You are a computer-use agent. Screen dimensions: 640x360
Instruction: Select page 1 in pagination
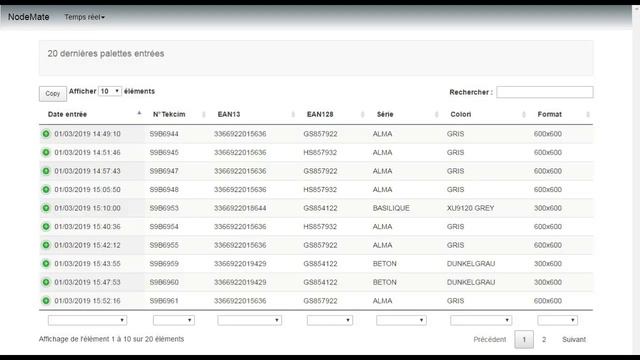(524, 340)
